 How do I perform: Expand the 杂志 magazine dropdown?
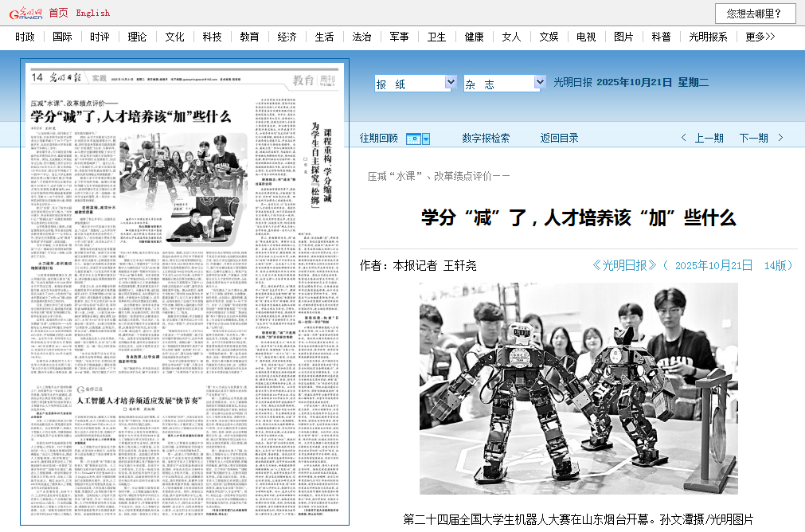click(x=540, y=83)
